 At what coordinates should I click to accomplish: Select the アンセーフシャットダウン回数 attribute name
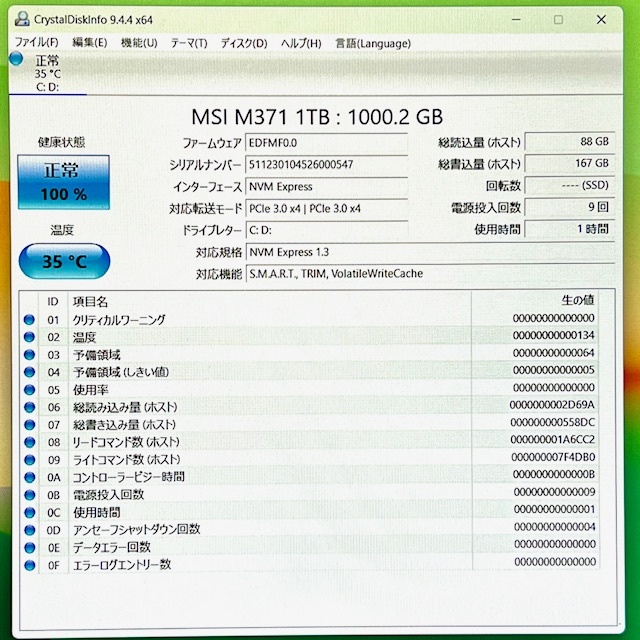(x=137, y=530)
